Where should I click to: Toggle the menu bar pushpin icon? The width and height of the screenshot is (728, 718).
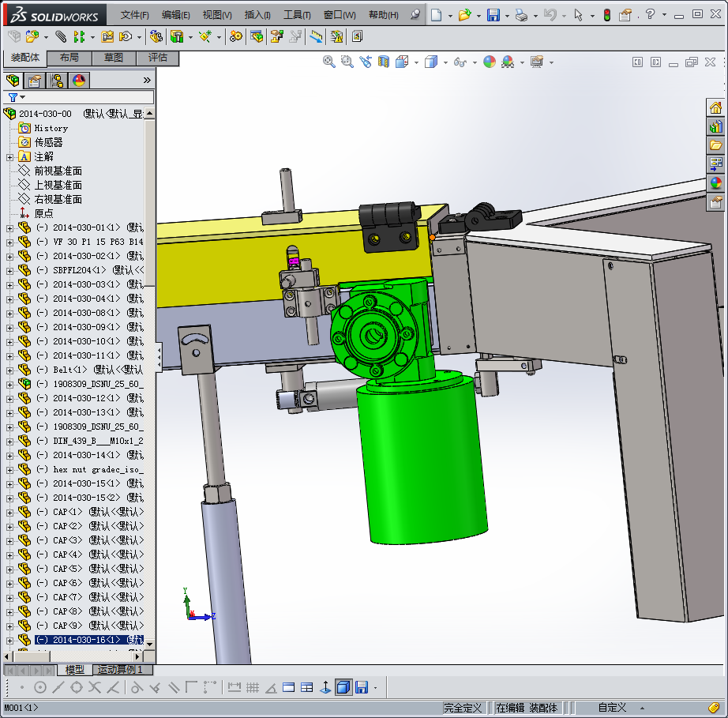tap(416, 15)
